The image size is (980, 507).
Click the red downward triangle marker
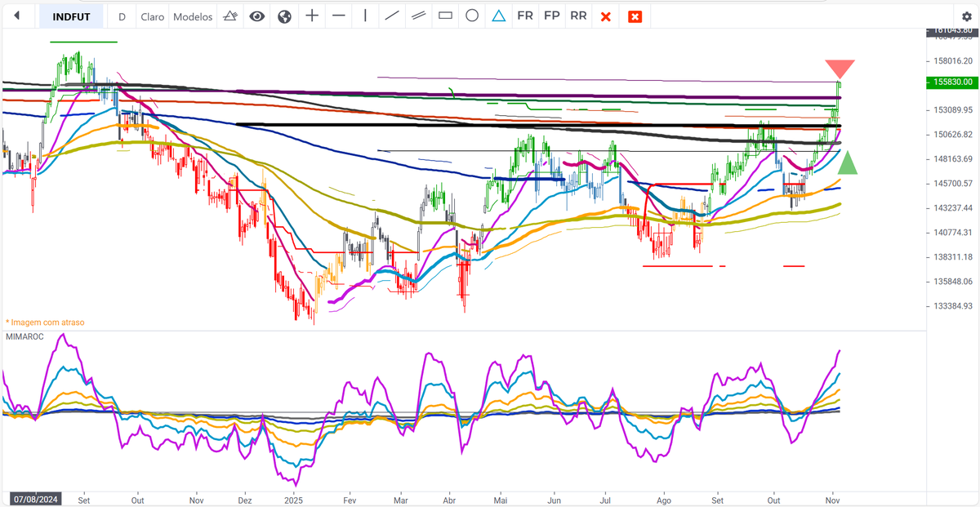click(840, 69)
